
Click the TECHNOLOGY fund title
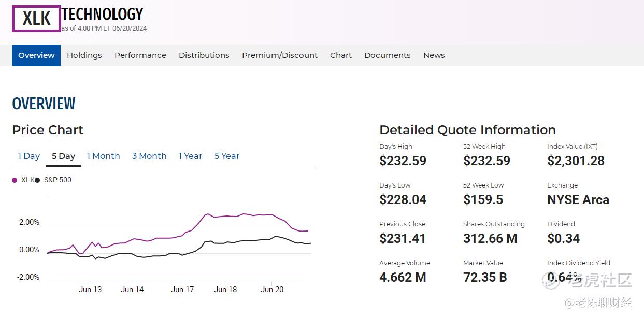point(102,14)
